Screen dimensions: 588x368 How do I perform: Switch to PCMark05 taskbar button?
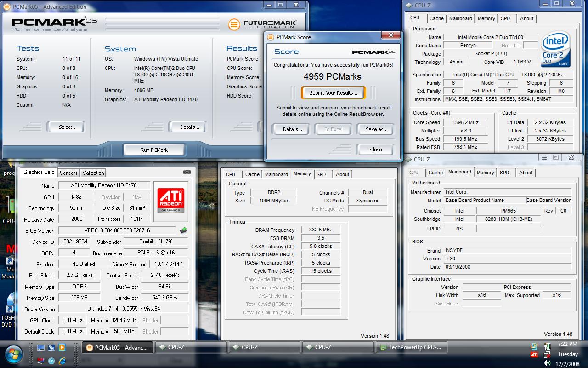click(118, 347)
